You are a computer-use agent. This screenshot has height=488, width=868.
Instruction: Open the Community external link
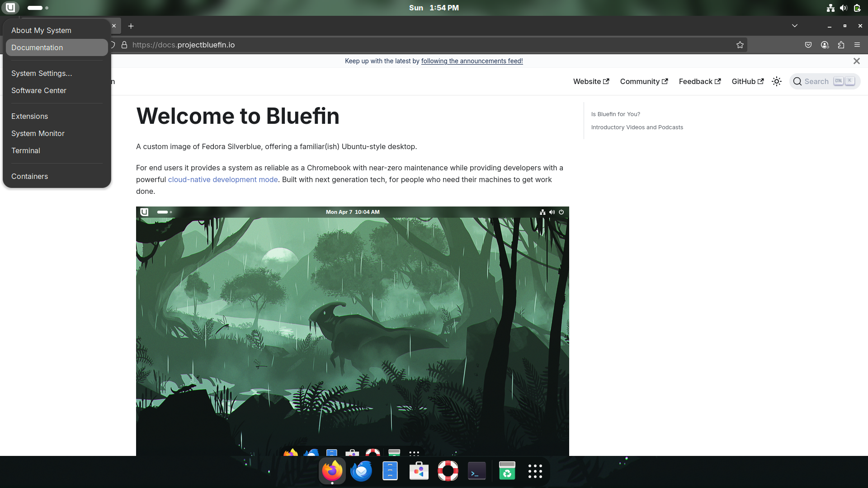644,81
